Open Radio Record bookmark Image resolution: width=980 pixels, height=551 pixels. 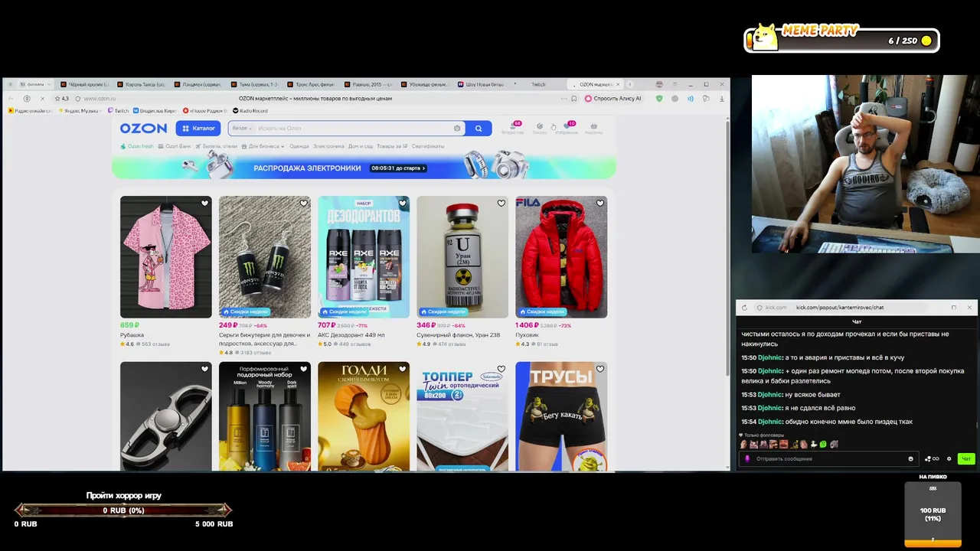pyautogui.click(x=250, y=111)
